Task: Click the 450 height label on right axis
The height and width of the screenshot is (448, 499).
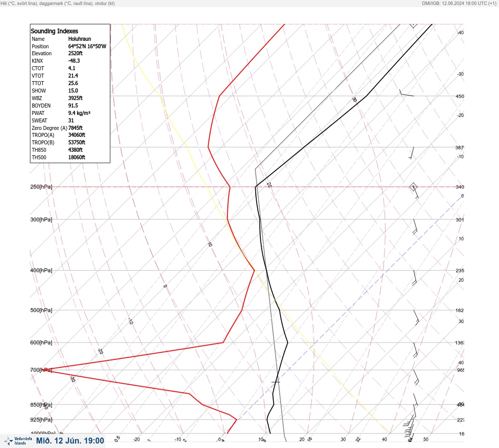Action: pos(460,96)
